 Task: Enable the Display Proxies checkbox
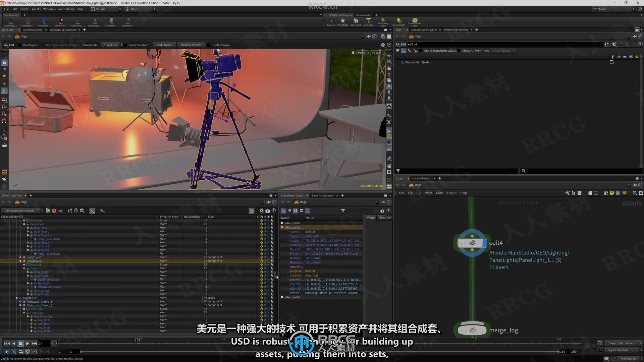click(208, 45)
